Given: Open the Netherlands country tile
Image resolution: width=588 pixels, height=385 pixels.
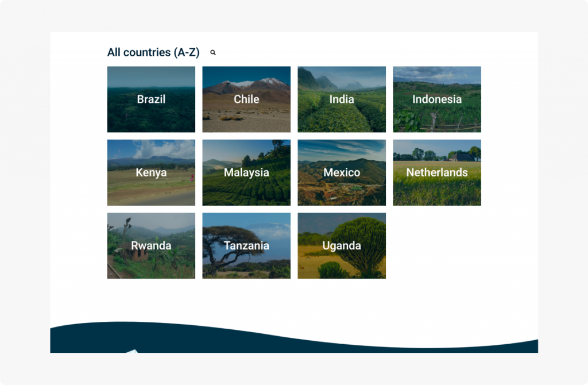Looking at the screenshot, I should (x=437, y=172).
